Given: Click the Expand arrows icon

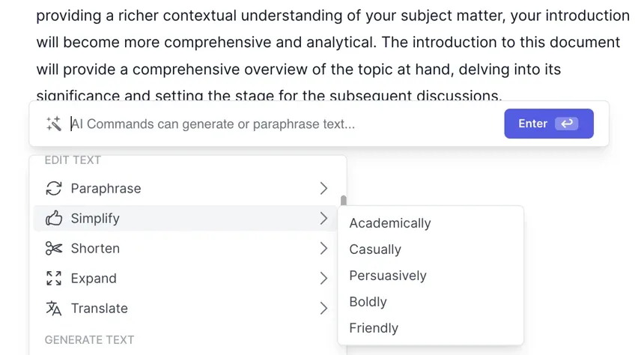Looking at the screenshot, I should click(x=53, y=279).
